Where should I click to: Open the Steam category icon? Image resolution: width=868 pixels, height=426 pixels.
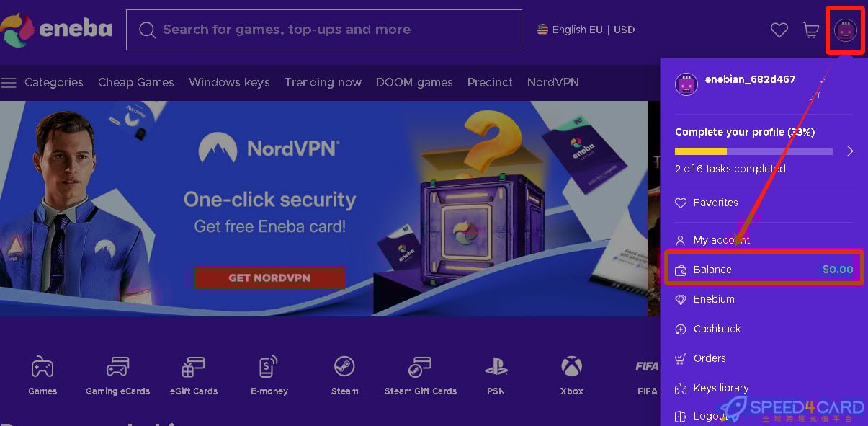tap(344, 367)
